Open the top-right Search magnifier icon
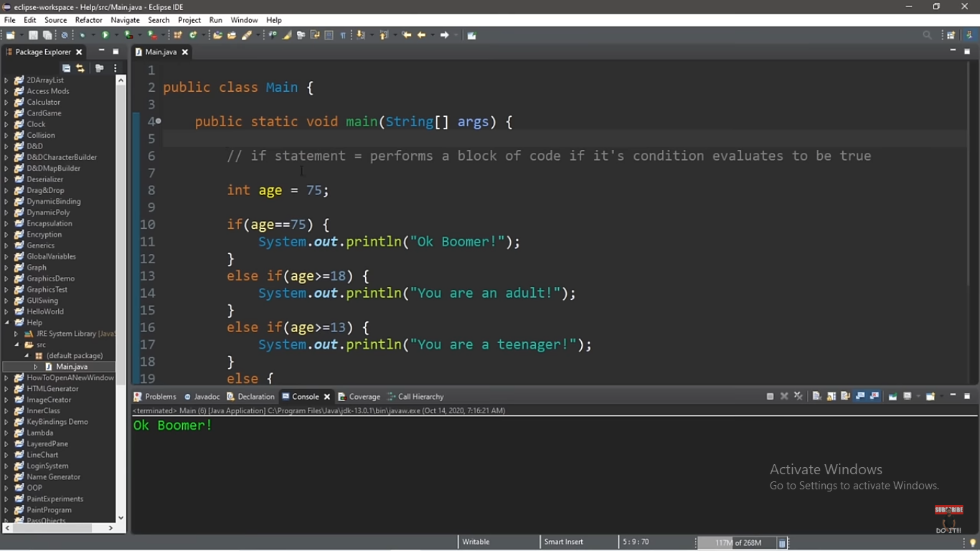 (927, 35)
